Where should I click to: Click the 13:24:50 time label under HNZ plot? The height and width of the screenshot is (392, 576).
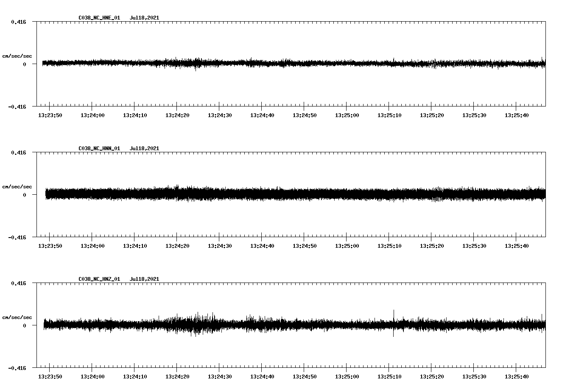click(305, 377)
